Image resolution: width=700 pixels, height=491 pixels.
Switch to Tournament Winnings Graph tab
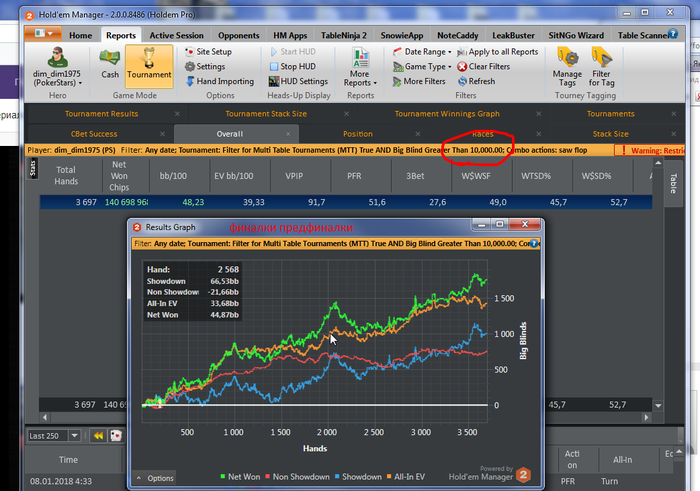tap(447, 114)
